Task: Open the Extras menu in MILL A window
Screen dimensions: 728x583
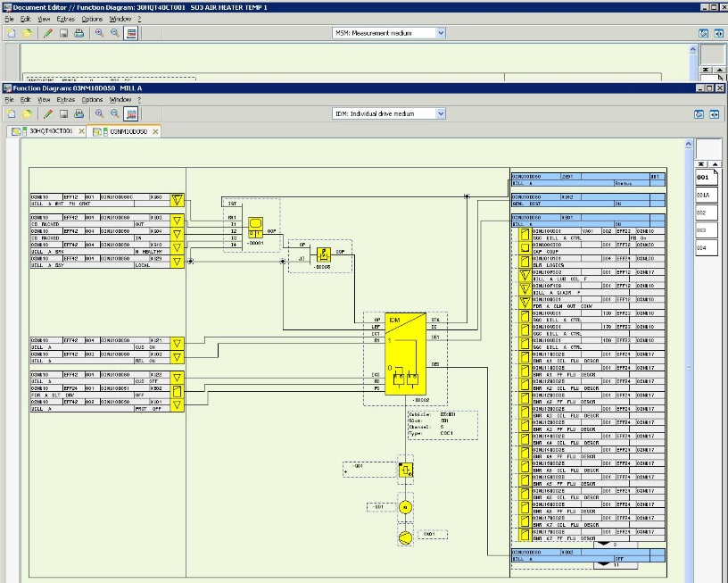Action: point(66,100)
